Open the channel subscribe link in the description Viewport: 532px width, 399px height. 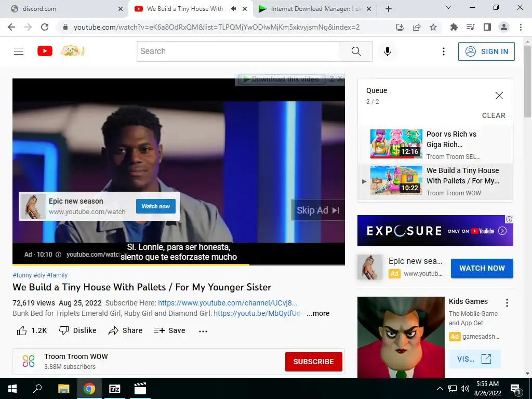pos(228,303)
